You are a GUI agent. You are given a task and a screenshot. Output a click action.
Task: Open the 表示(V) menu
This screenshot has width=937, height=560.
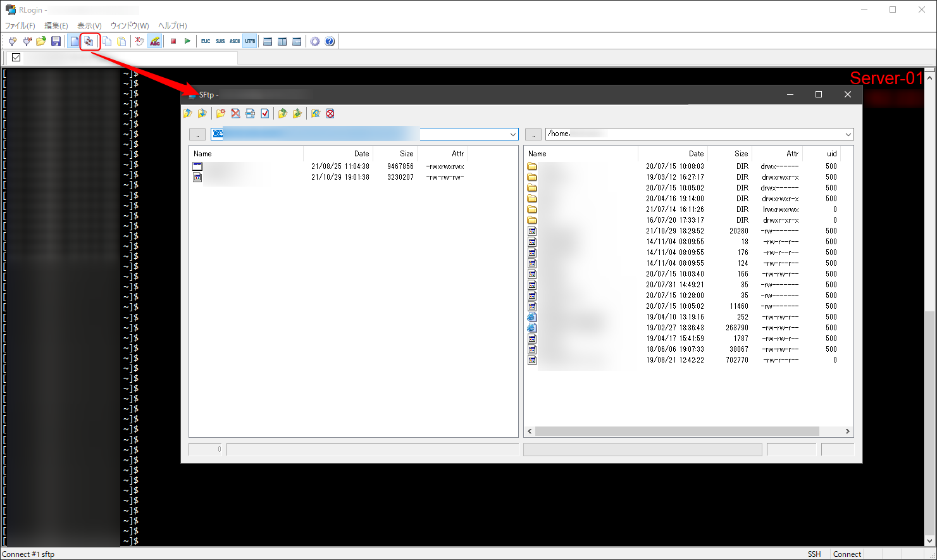[x=89, y=25]
